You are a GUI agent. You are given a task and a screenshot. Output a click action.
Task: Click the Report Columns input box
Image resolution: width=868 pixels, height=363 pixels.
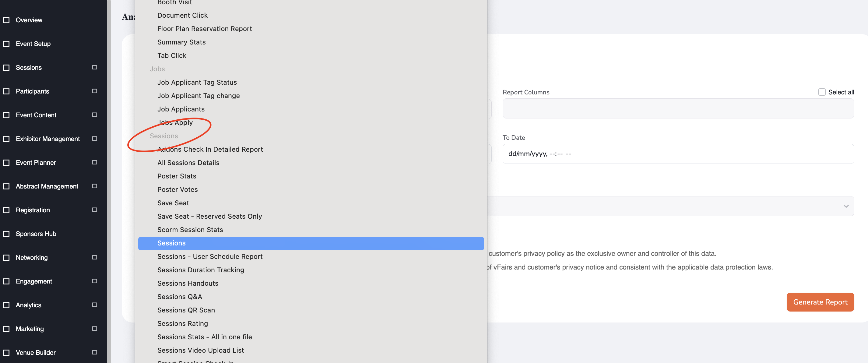(x=678, y=108)
